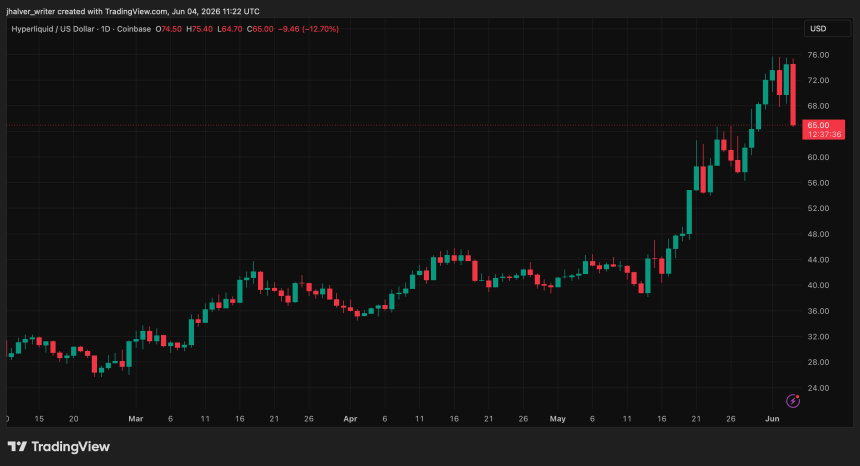
Task: Click the latest red candle closing at 65.00
Action: point(793,95)
